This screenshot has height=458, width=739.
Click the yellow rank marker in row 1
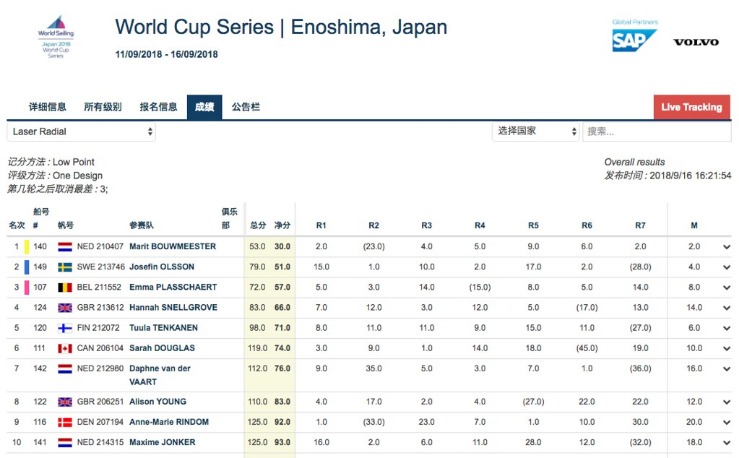click(x=27, y=246)
